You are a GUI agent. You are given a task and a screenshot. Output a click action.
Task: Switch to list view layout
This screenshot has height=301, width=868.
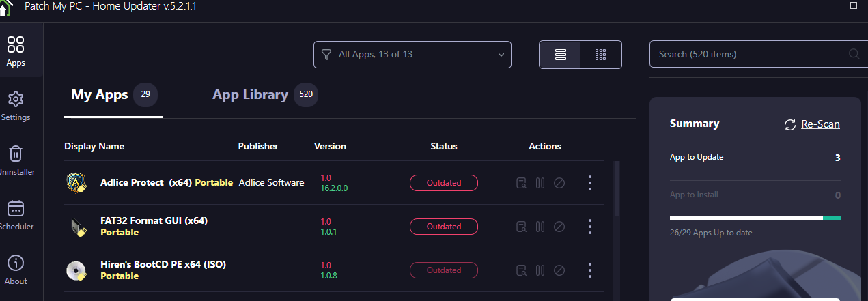(561, 55)
